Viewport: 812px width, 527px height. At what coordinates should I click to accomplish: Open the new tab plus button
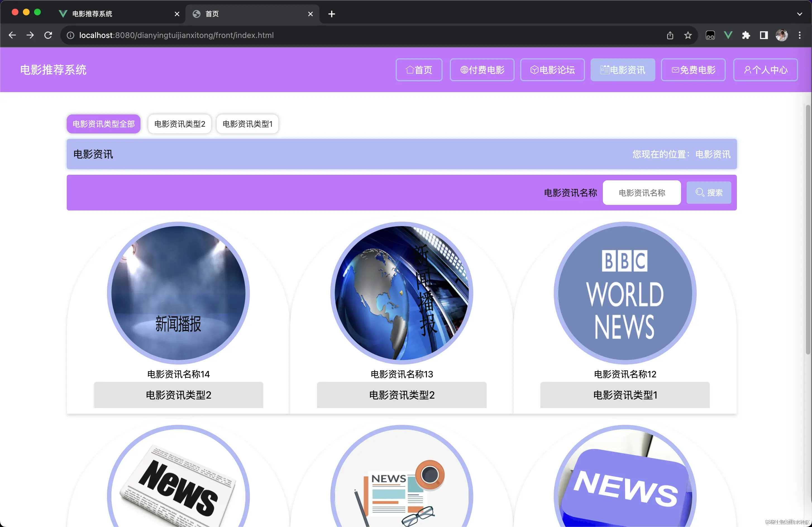331,14
